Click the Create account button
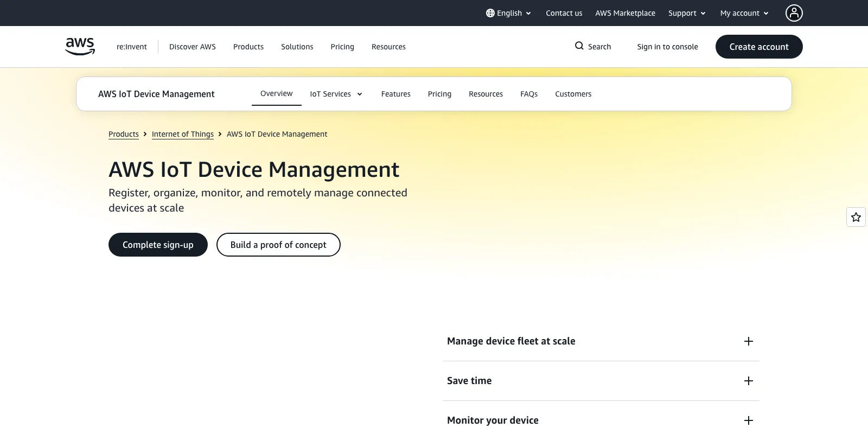Image resolution: width=868 pixels, height=434 pixels. (x=759, y=47)
